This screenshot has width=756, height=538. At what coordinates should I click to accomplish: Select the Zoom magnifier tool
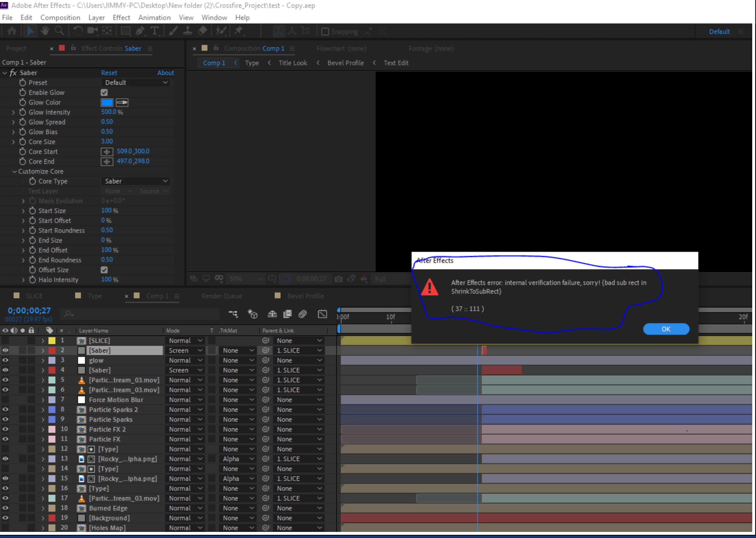[59, 31]
